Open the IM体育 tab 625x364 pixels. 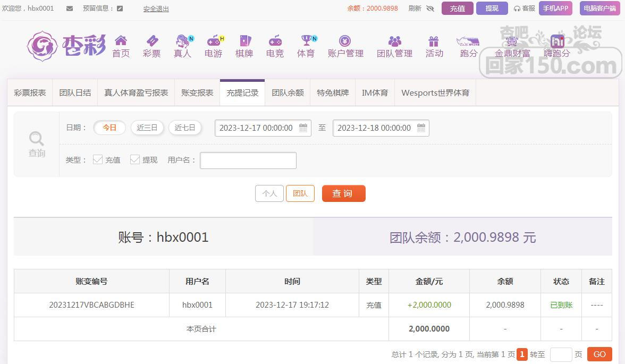pyautogui.click(x=375, y=93)
